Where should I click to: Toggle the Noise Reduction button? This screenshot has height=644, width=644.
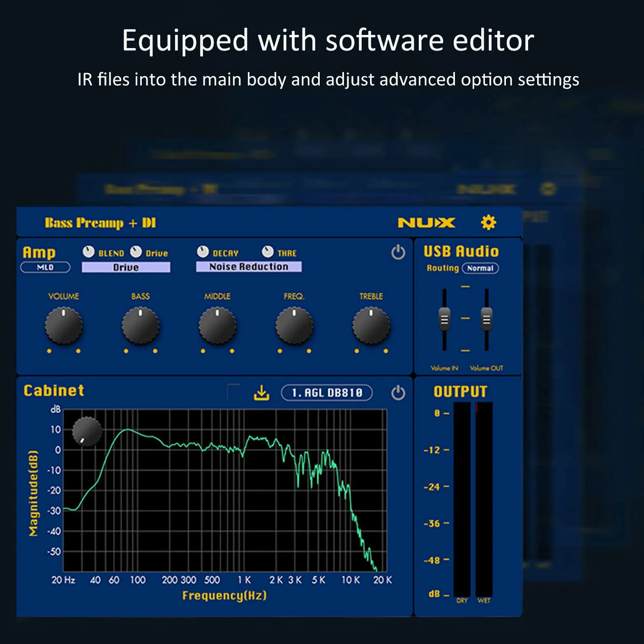(x=249, y=267)
